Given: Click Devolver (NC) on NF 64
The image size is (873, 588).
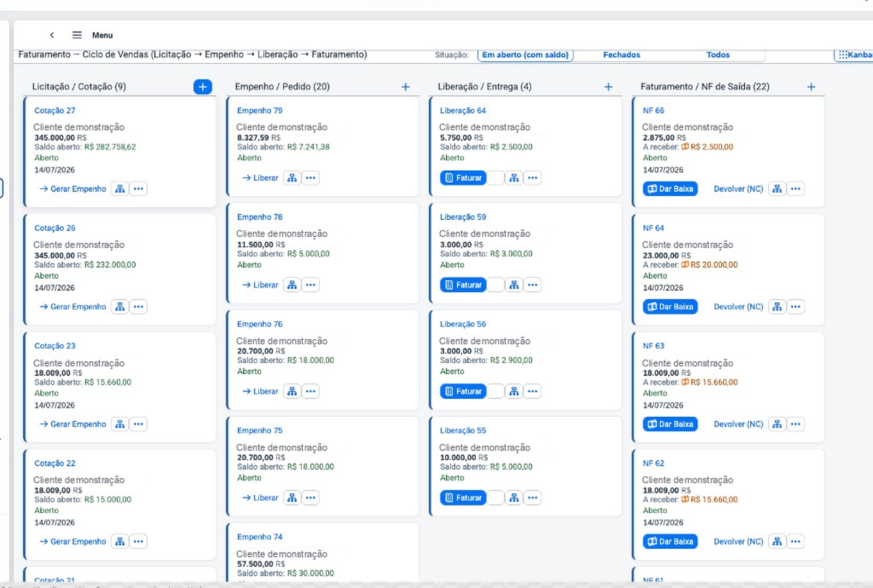Looking at the screenshot, I should coord(738,307).
